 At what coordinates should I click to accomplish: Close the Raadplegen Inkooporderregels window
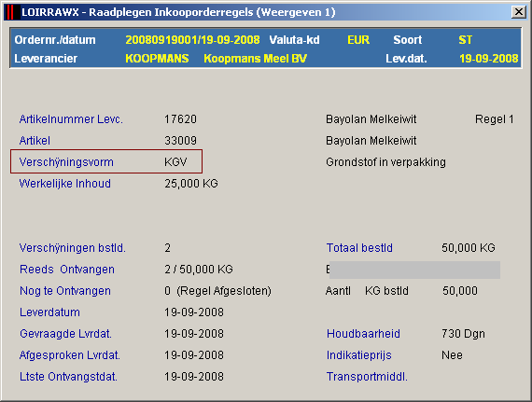(518, 12)
